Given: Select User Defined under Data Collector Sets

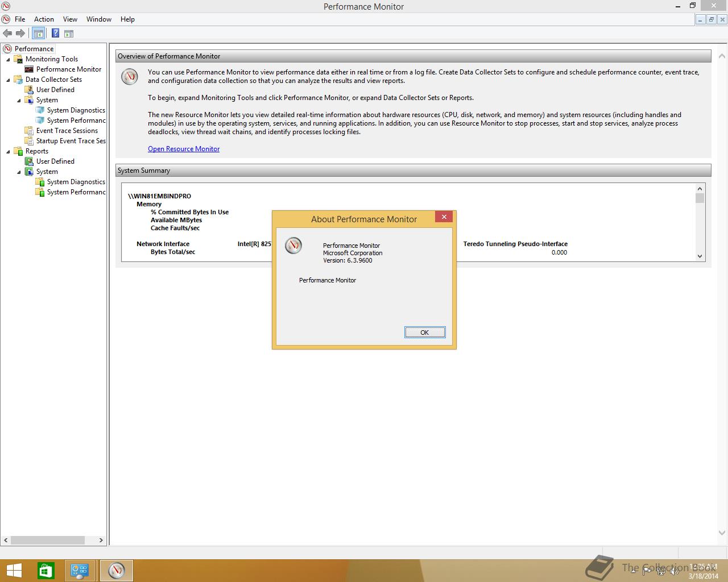Looking at the screenshot, I should 55,89.
